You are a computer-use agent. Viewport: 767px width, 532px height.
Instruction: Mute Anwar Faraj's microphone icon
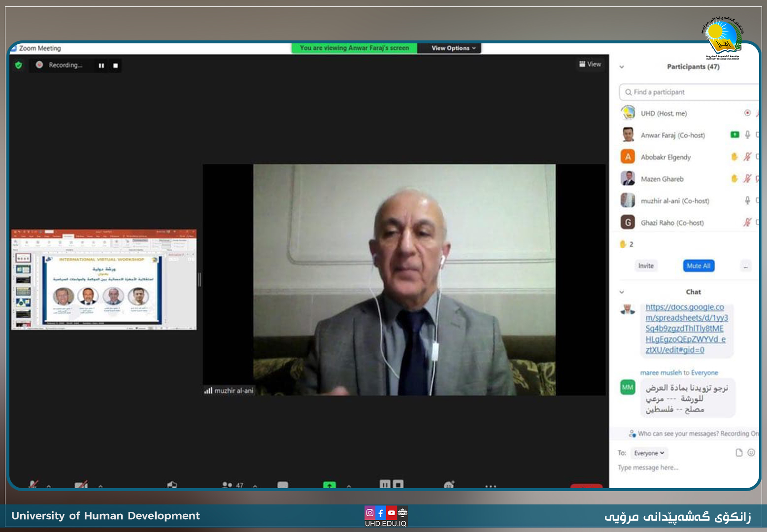click(747, 135)
